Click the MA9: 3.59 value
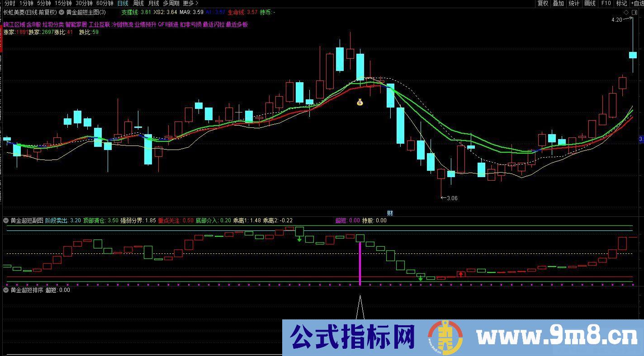644x356 pixels. click(x=191, y=12)
